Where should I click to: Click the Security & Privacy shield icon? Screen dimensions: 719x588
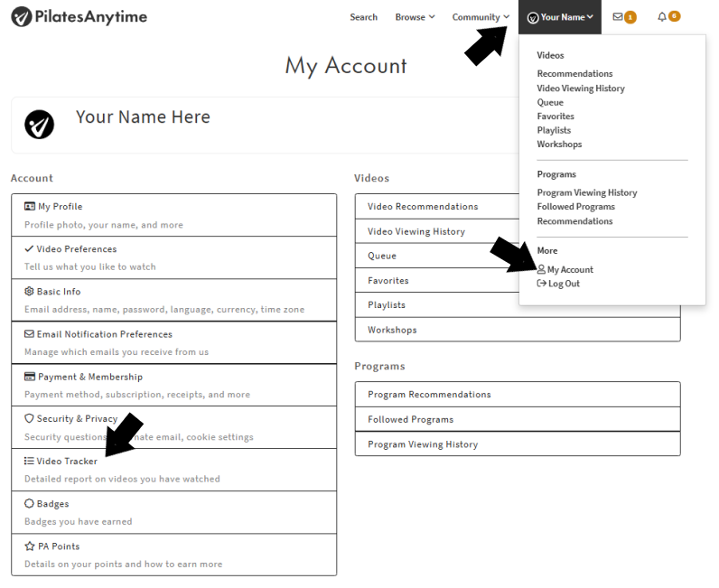(29, 418)
